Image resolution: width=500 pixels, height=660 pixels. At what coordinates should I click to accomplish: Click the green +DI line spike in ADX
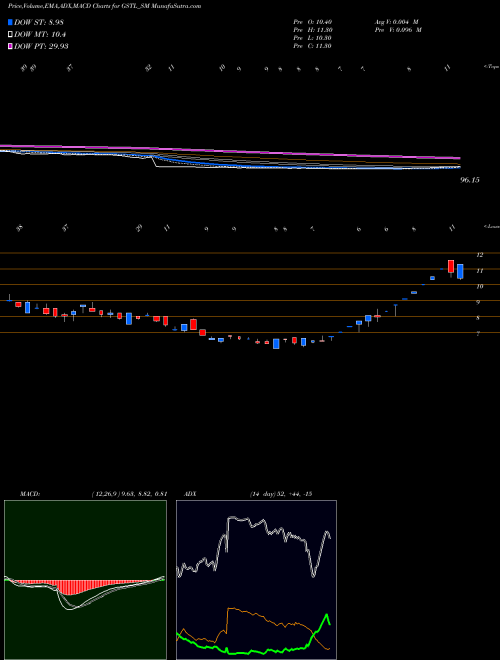[326, 617]
